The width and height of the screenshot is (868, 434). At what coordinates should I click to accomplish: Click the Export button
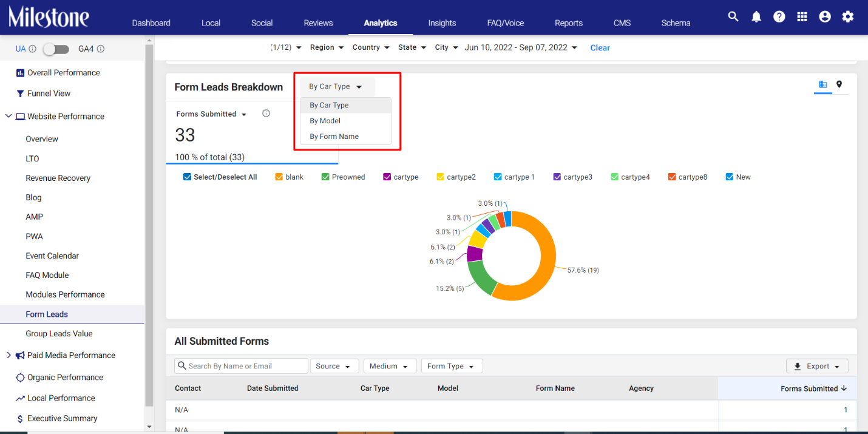[817, 366]
